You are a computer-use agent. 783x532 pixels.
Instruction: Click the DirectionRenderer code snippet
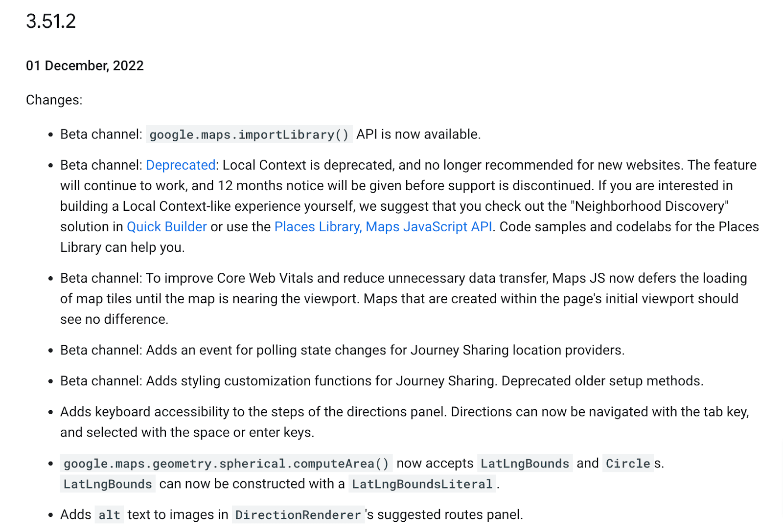click(x=298, y=515)
